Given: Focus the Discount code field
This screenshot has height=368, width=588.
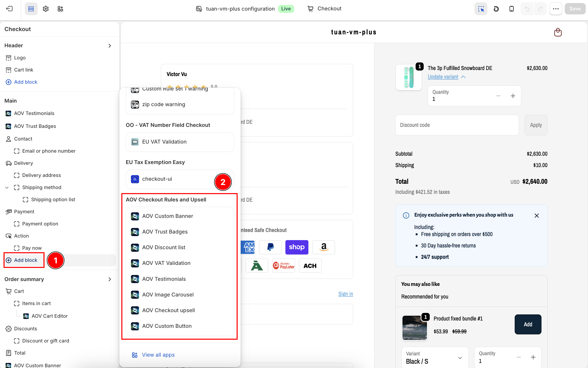Looking at the screenshot, I should point(457,125).
